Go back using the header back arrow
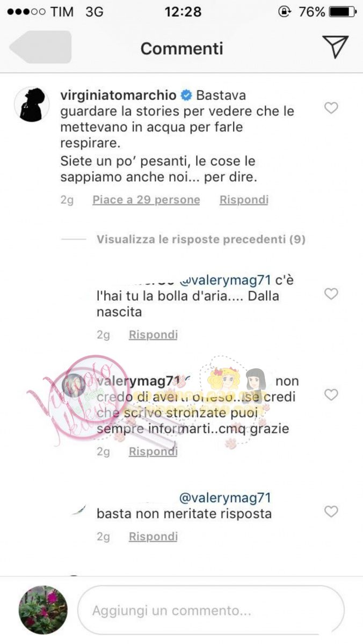Screen dimensions: 363x644 (40, 47)
